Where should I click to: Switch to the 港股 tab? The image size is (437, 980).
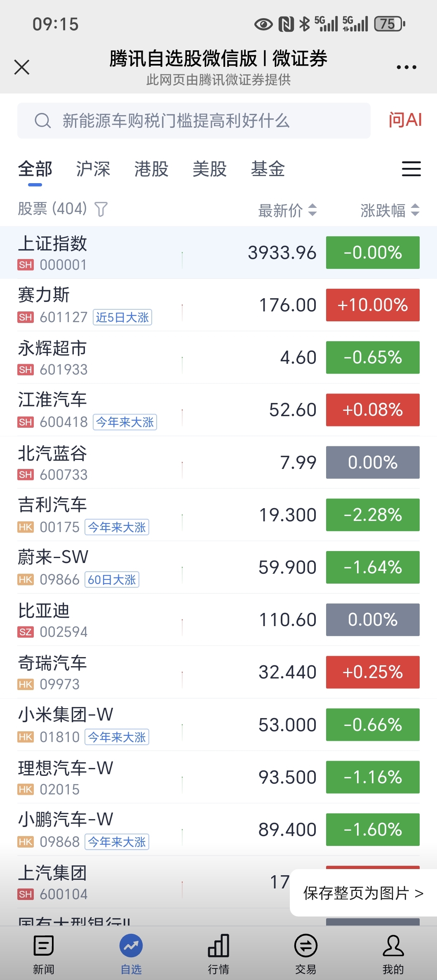(x=151, y=169)
